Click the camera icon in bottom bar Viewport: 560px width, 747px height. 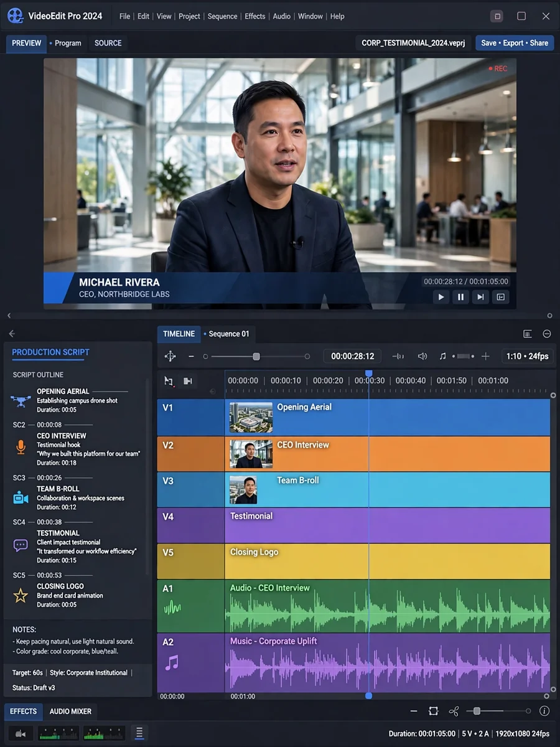point(20,733)
